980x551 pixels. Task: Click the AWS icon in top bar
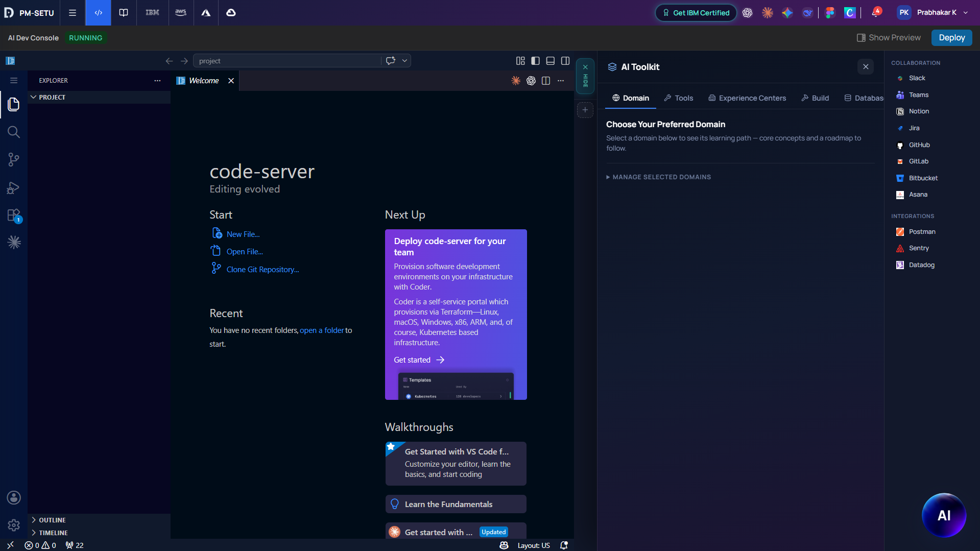coord(181,13)
